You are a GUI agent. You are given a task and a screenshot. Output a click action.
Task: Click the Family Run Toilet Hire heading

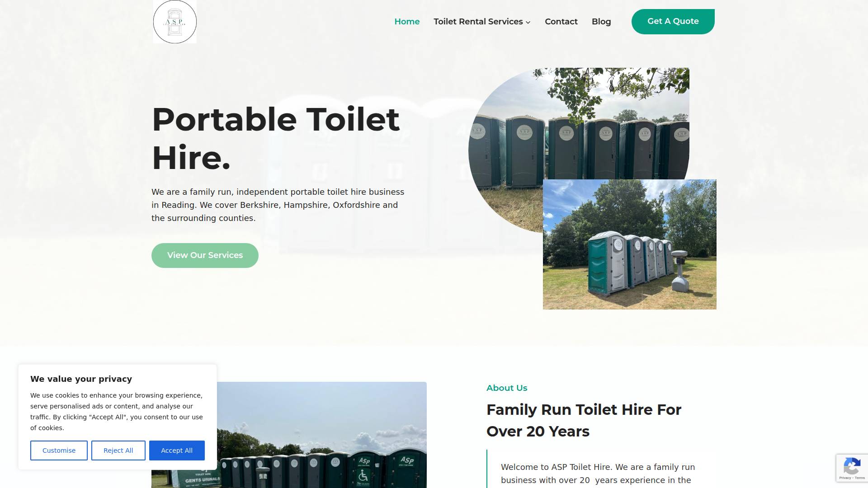(x=584, y=420)
